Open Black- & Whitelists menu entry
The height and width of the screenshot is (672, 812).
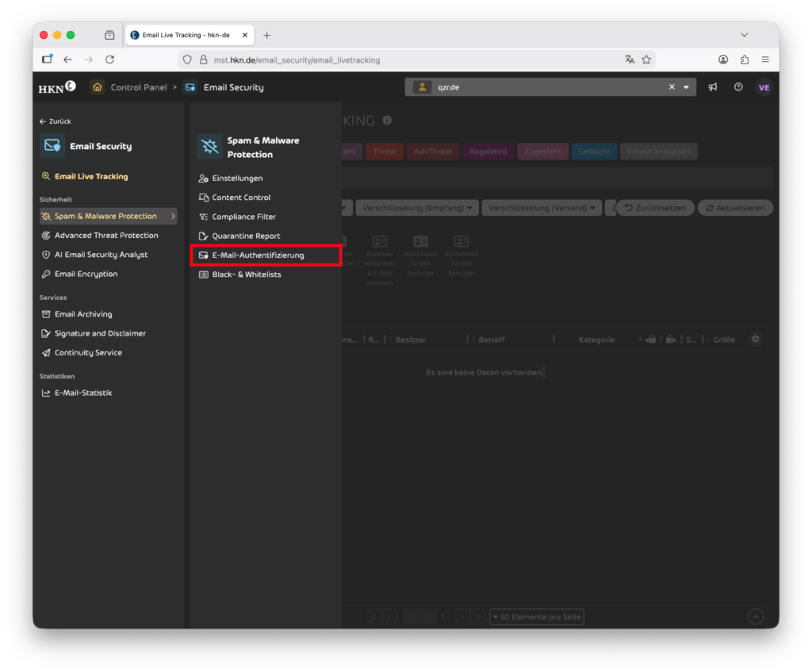[246, 275]
